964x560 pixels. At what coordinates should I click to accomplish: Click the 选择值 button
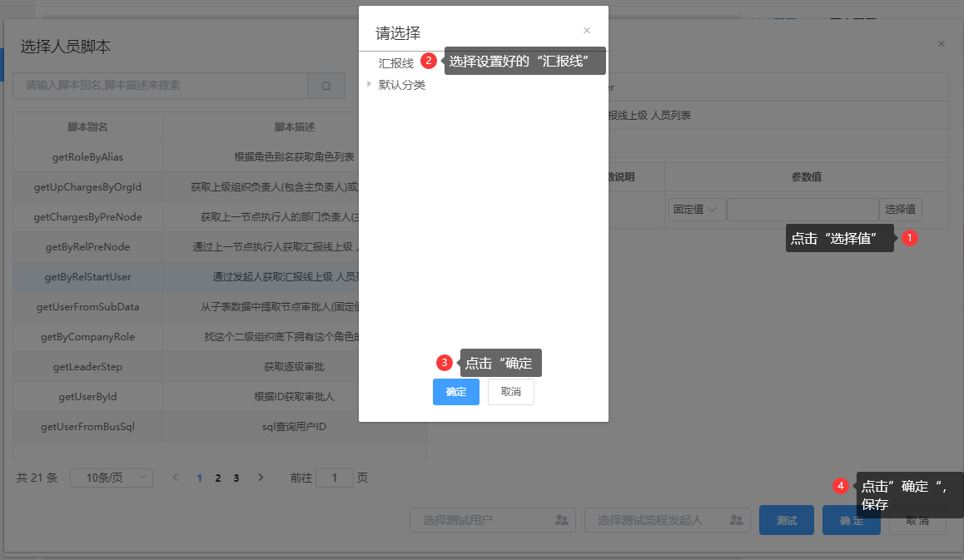coord(901,210)
